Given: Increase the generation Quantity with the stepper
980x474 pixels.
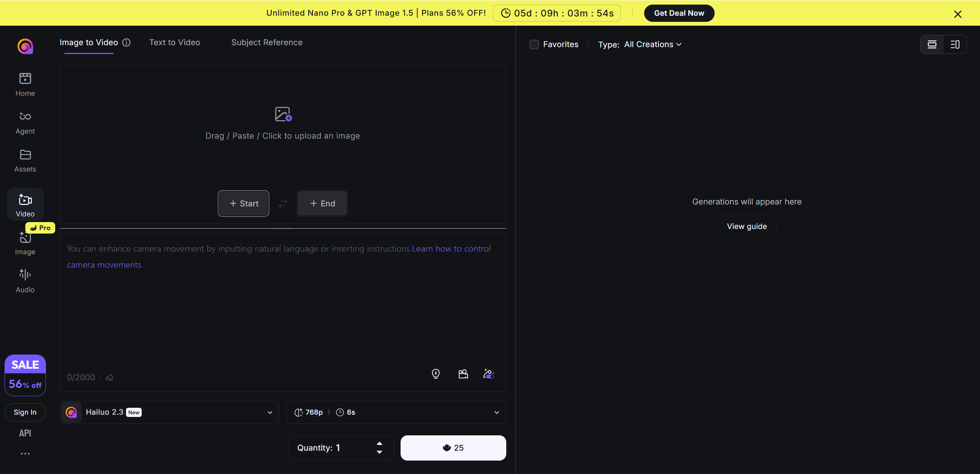Looking at the screenshot, I should point(380,444).
